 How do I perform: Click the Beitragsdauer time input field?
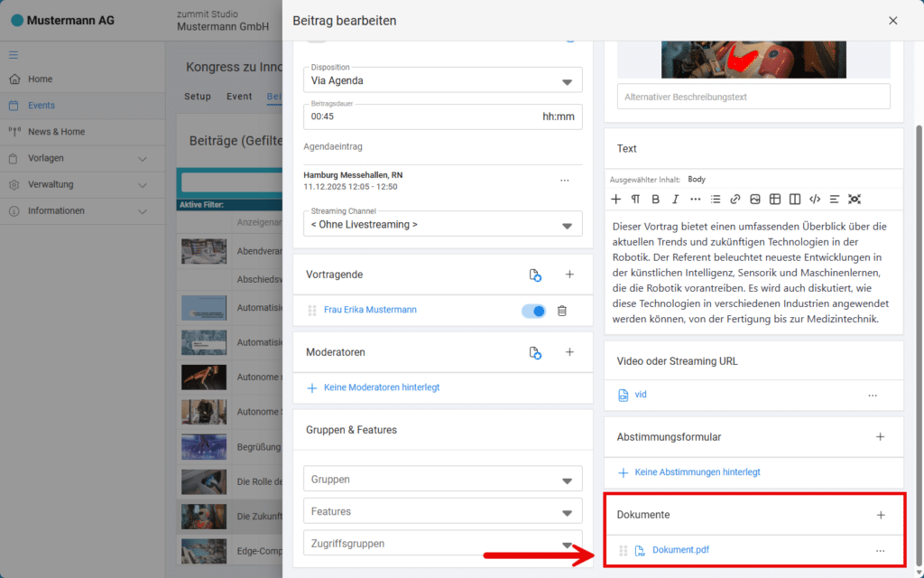click(x=420, y=117)
